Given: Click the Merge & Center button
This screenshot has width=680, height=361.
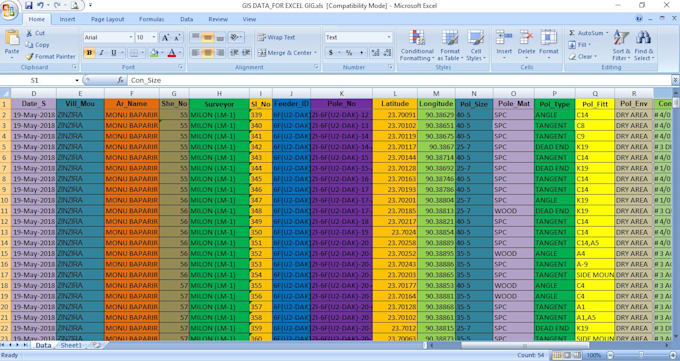Looking at the screenshot, I should [288, 53].
